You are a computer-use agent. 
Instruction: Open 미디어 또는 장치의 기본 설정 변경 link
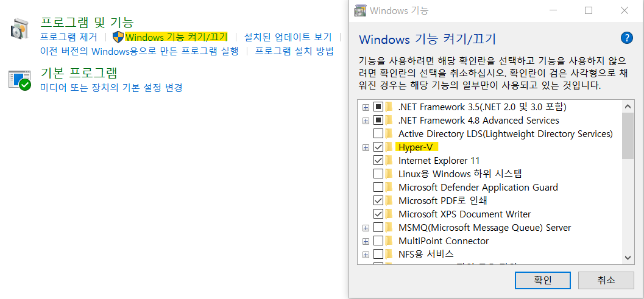point(111,88)
